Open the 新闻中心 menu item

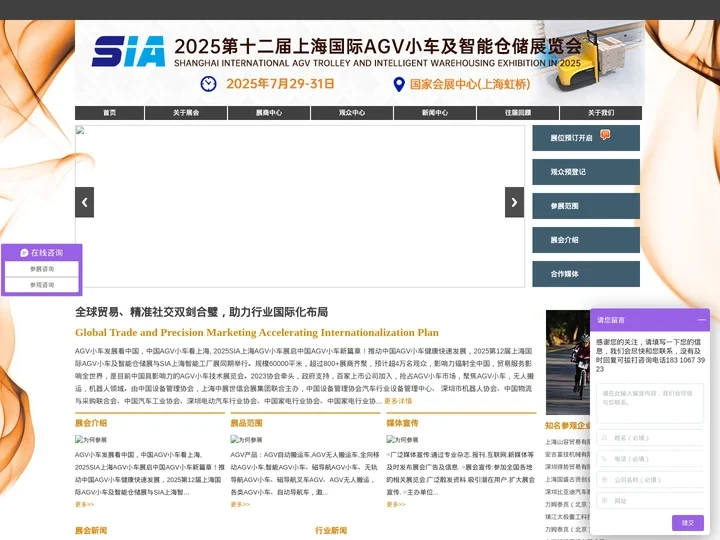435,112
